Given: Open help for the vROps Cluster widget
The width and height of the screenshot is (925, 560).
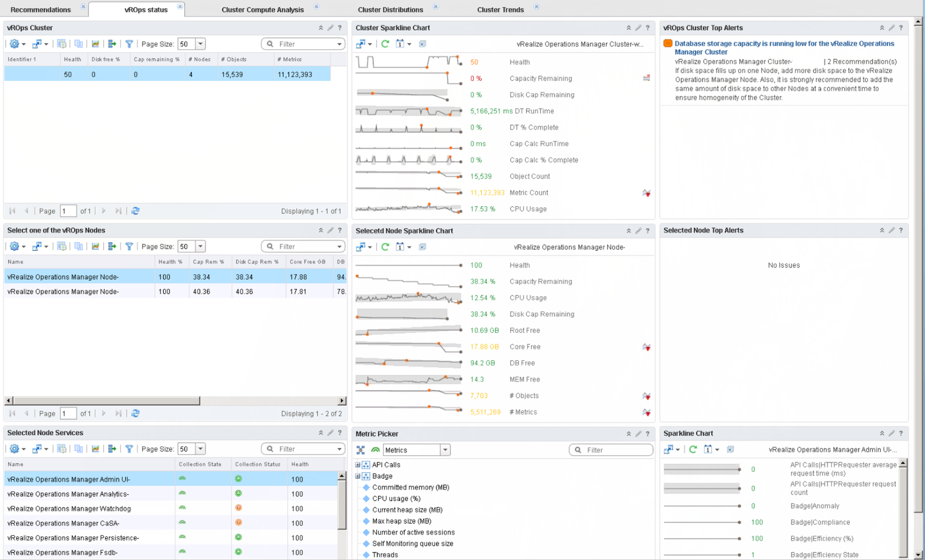Looking at the screenshot, I should 340,28.
